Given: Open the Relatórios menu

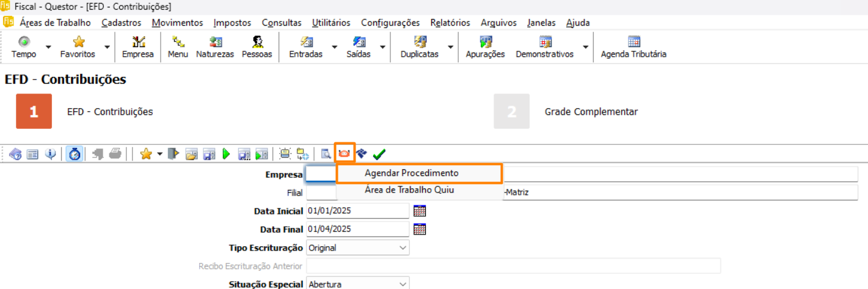Looking at the screenshot, I should coord(450,23).
